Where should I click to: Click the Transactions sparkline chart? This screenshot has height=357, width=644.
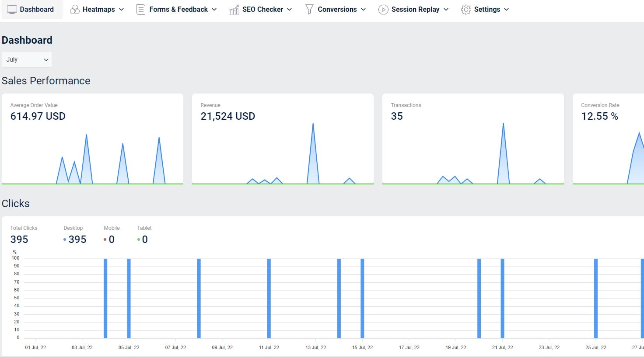[473, 153]
